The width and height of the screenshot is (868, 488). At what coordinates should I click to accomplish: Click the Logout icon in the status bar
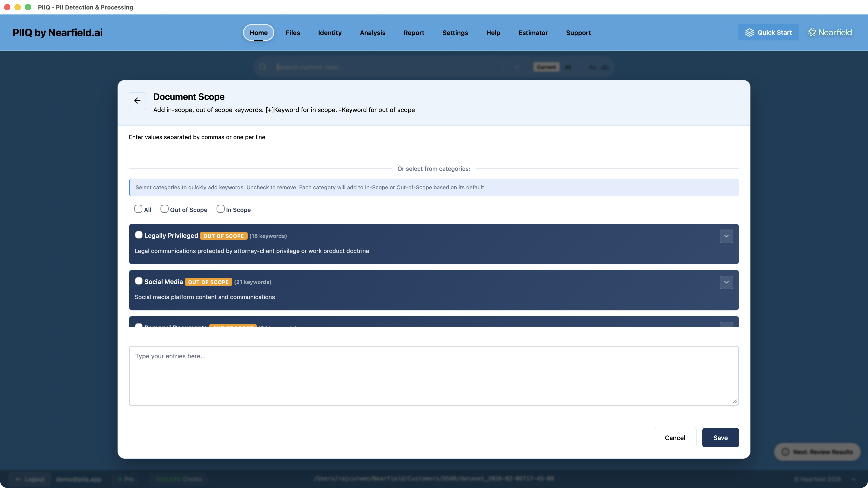pyautogui.click(x=18, y=479)
